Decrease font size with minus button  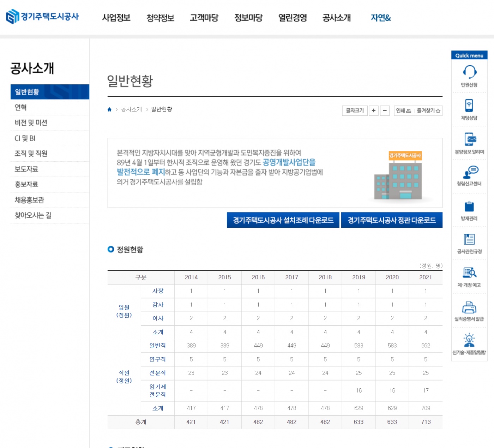point(385,110)
